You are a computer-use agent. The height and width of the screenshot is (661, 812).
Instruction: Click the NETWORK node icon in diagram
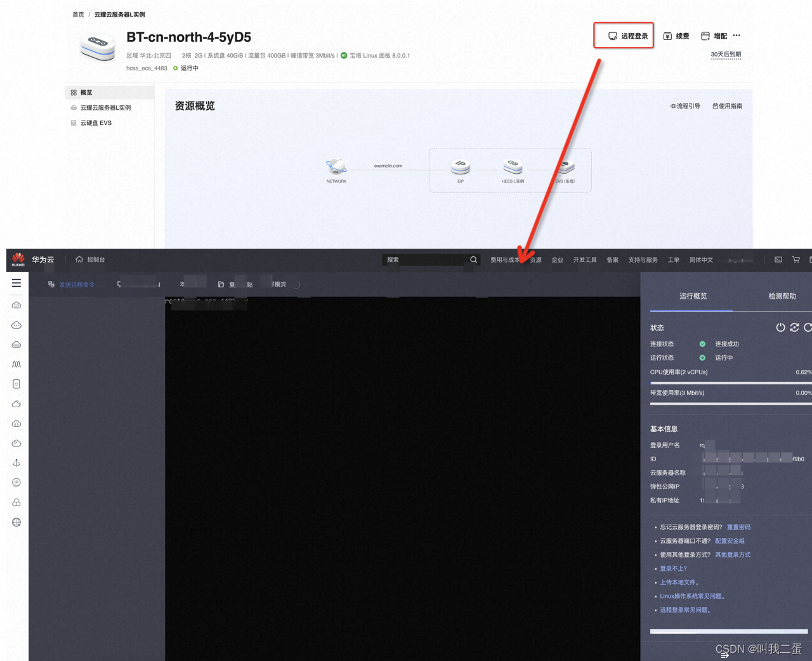(x=336, y=167)
